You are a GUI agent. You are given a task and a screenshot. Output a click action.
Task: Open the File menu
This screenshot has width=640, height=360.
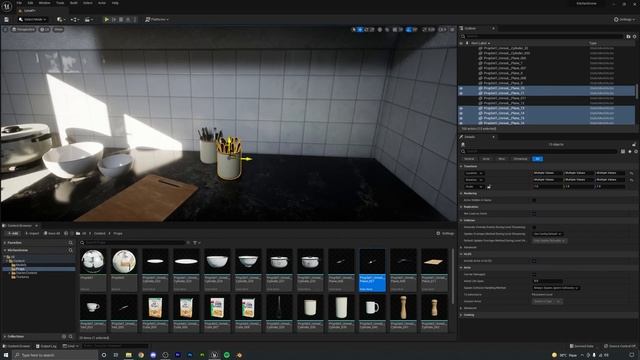(19, 3)
